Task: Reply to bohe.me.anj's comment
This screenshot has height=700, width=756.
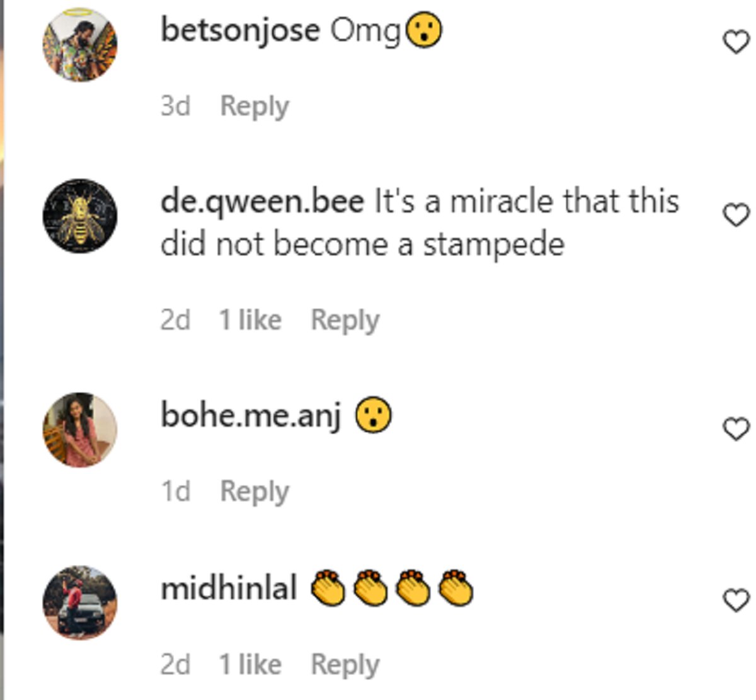Action: 255,491
